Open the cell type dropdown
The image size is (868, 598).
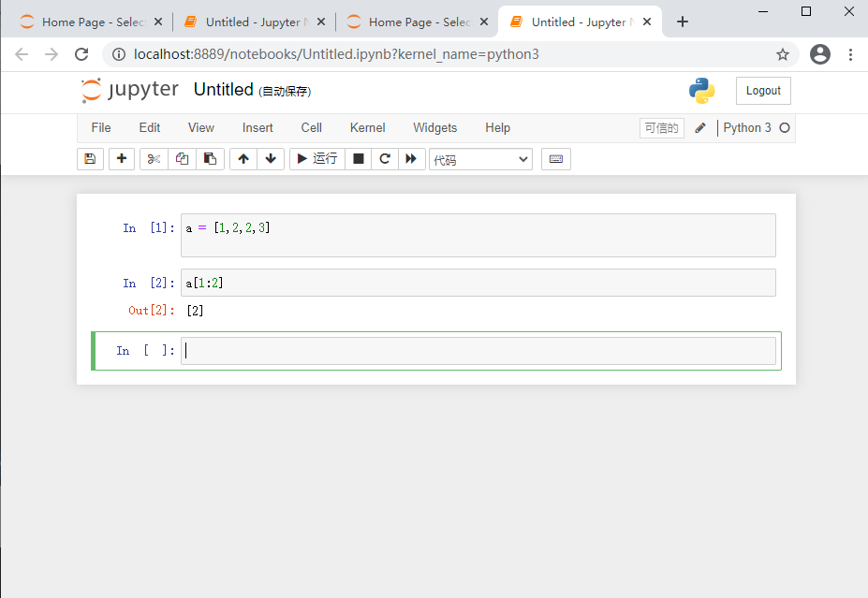tap(480, 159)
